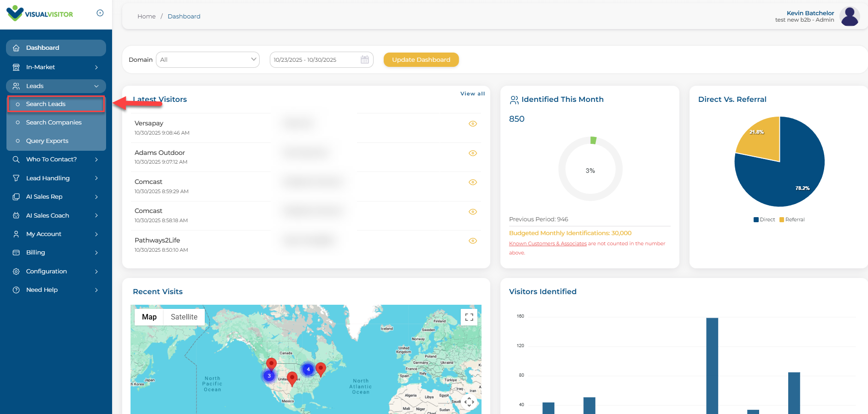Click the user profile avatar
Image resolution: width=868 pixels, height=414 pixels.
pyautogui.click(x=849, y=16)
